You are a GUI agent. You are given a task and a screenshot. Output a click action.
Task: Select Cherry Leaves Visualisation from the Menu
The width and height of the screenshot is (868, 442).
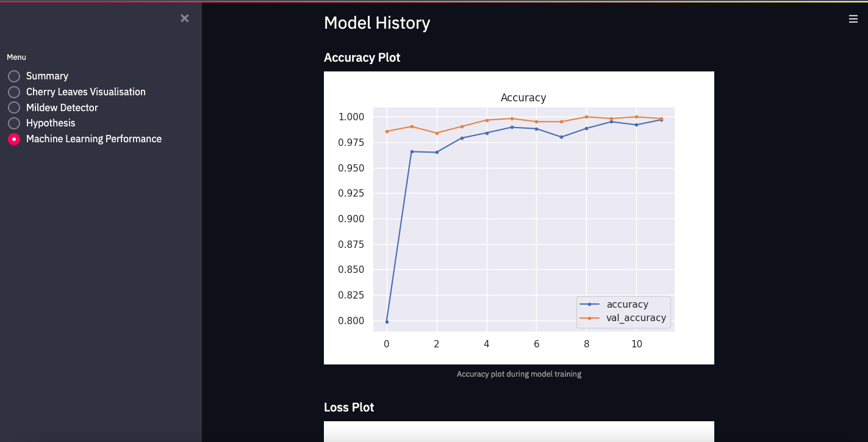pyautogui.click(x=86, y=92)
